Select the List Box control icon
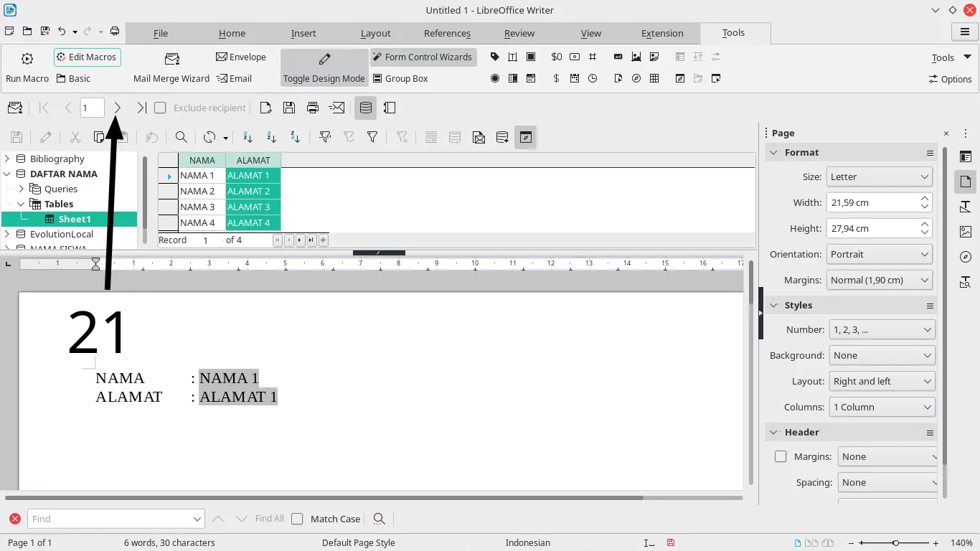Viewport: 980px width, 551px height. point(512,79)
